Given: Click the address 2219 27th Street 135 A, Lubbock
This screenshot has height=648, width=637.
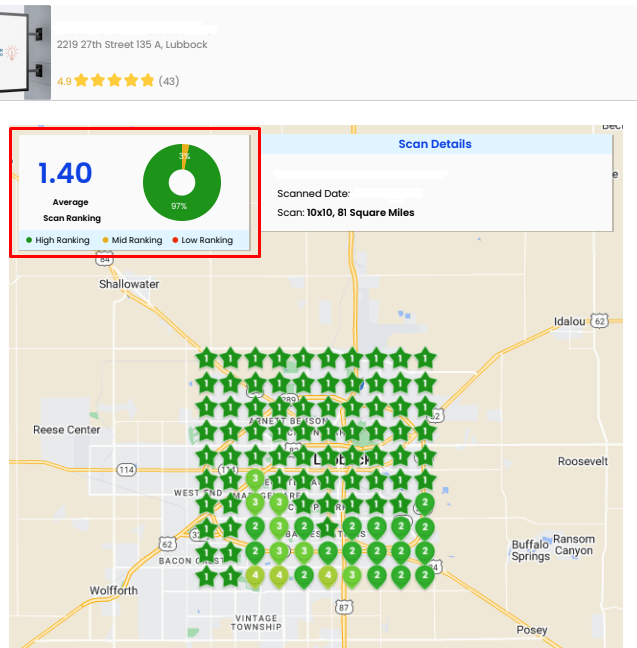Looking at the screenshot, I should [132, 45].
